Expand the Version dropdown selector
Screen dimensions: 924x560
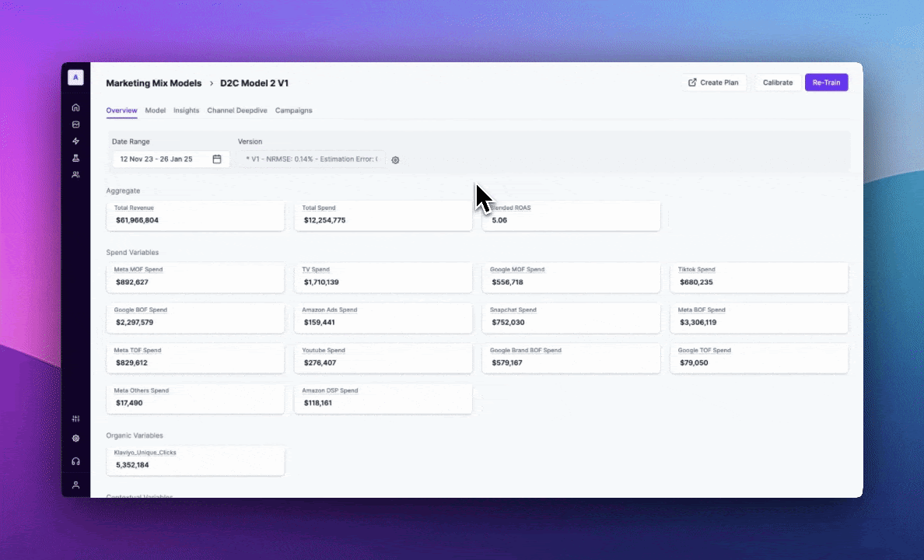(x=311, y=159)
